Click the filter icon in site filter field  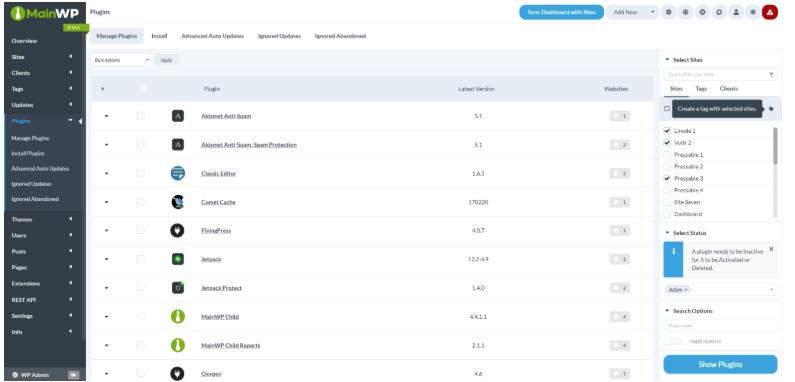(x=771, y=75)
